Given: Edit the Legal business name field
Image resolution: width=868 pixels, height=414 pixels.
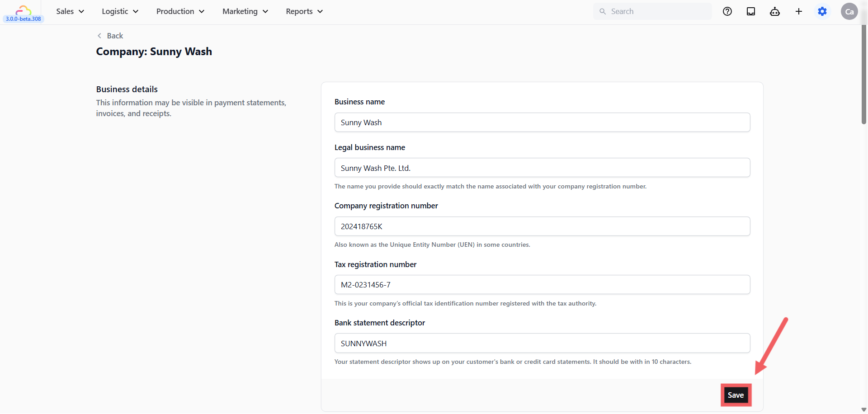Looking at the screenshot, I should click(542, 168).
